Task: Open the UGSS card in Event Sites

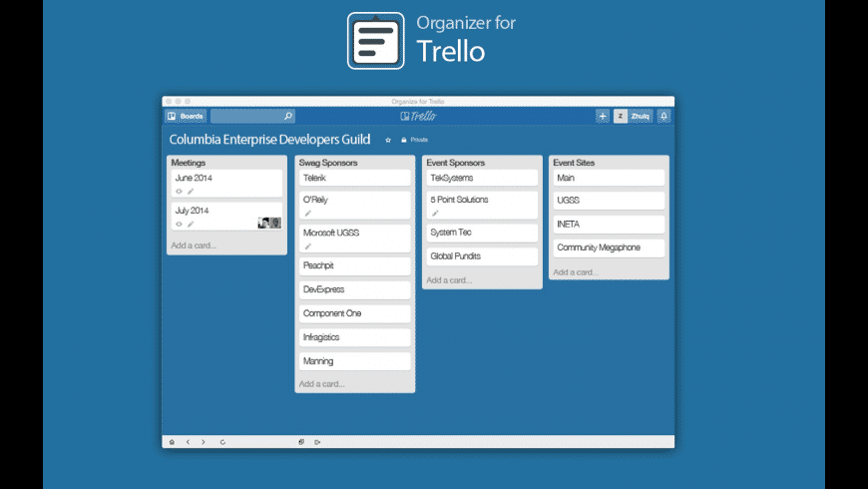Action: (609, 201)
